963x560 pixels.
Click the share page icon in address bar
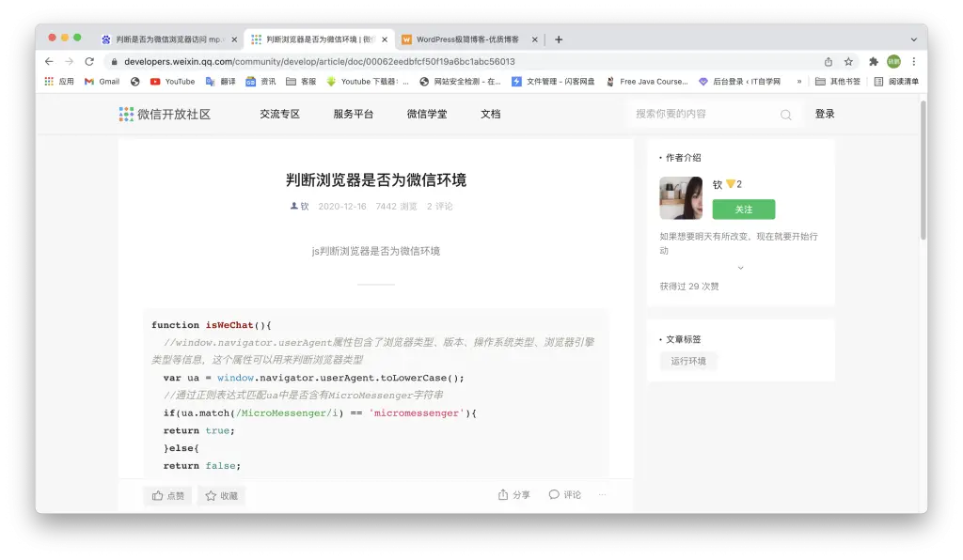[x=829, y=61]
